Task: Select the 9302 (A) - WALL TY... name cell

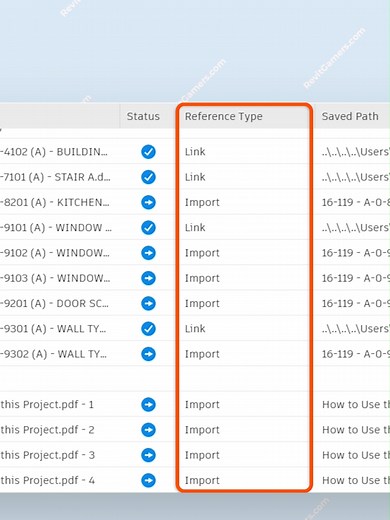Action: tap(54, 354)
